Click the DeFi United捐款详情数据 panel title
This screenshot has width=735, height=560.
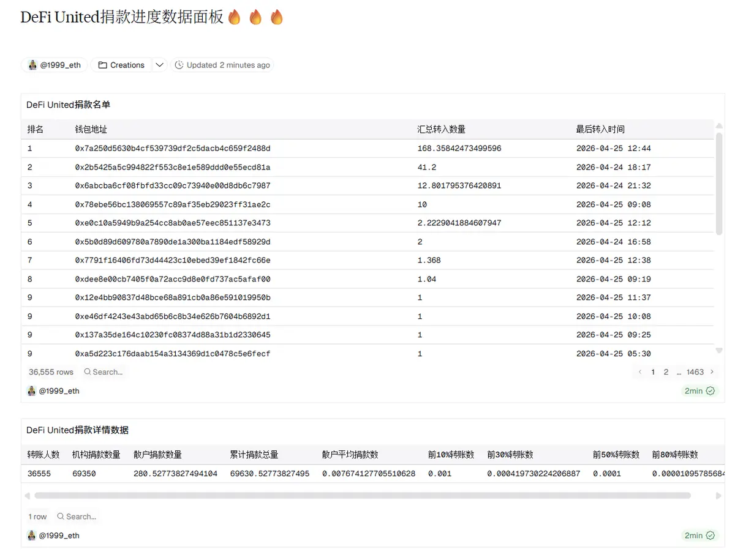click(x=77, y=430)
